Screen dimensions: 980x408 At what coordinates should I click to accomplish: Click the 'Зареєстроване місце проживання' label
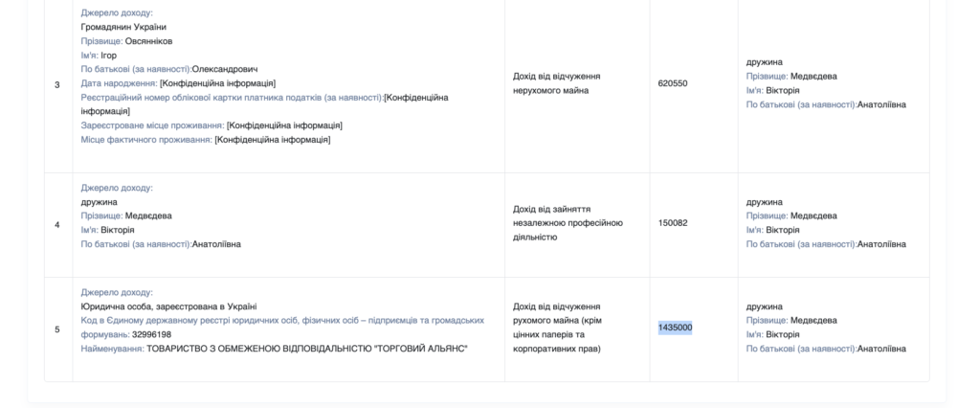click(152, 125)
